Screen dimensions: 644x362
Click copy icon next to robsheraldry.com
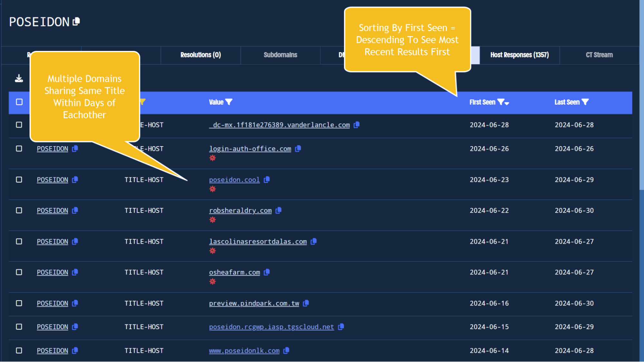280,210
